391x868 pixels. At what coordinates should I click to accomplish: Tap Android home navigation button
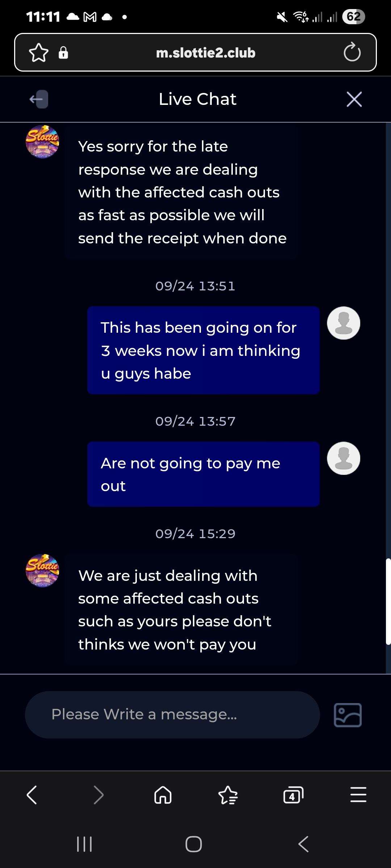pyautogui.click(x=194, y=844)
